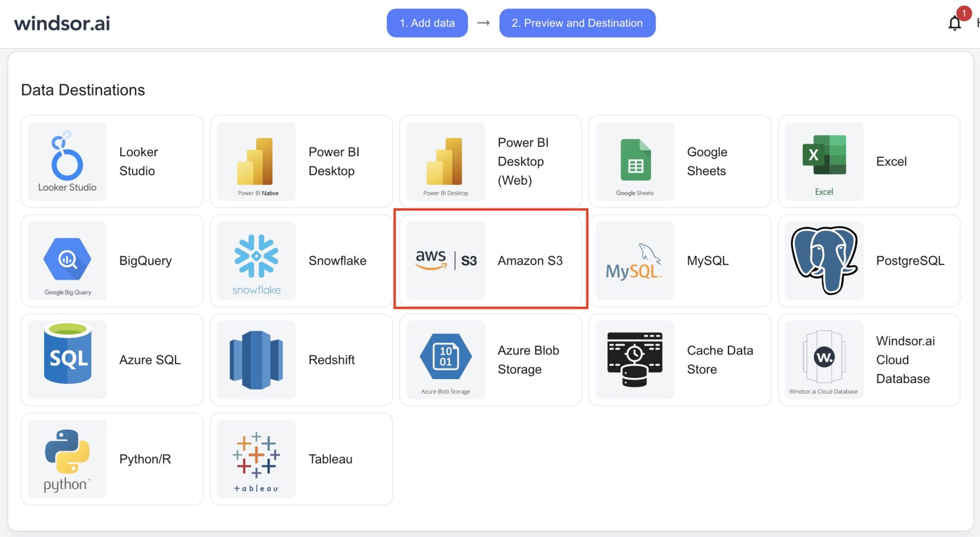Click the Power BI Native logo icon

pos(256,161)
